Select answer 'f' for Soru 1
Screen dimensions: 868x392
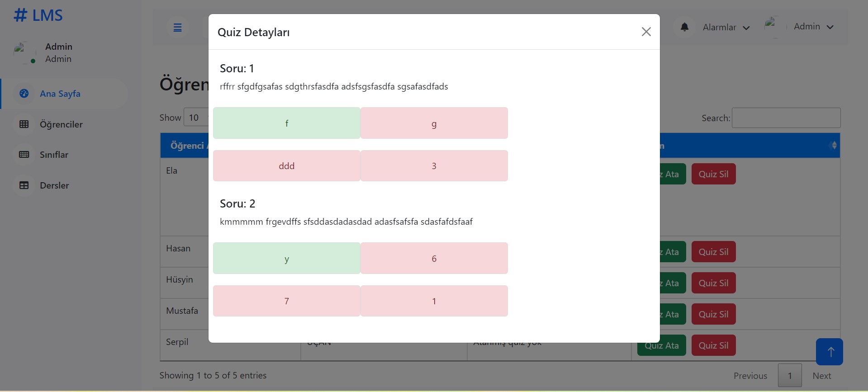coord(286,123)
